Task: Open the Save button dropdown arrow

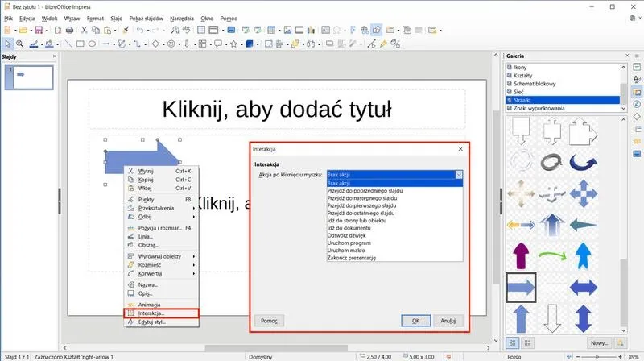Action: [x=47, y=31]
